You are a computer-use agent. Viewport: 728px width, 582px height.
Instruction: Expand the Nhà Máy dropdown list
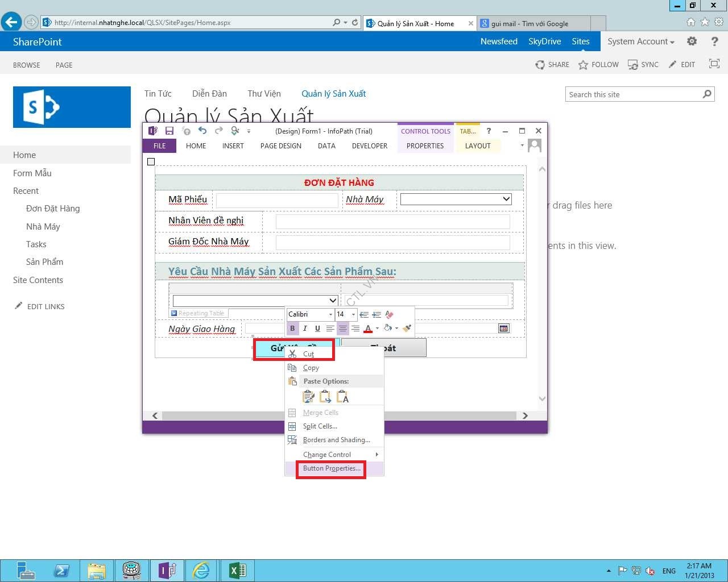click(506, 199)
